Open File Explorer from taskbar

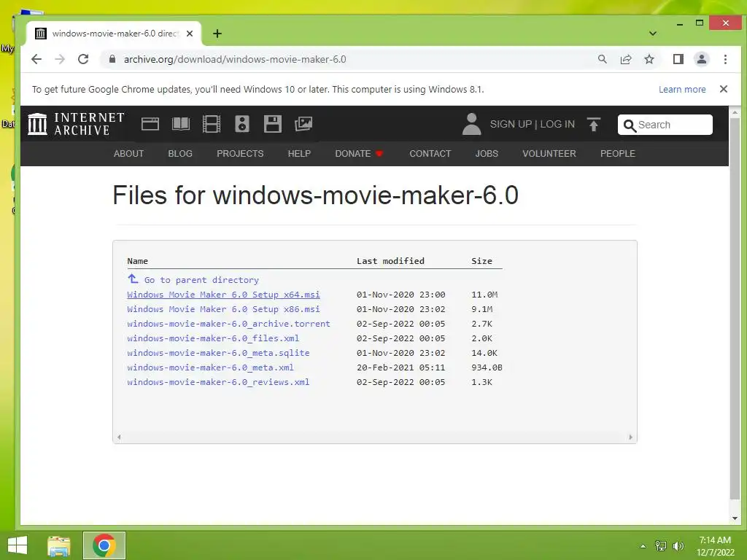(x=59, y=545)
